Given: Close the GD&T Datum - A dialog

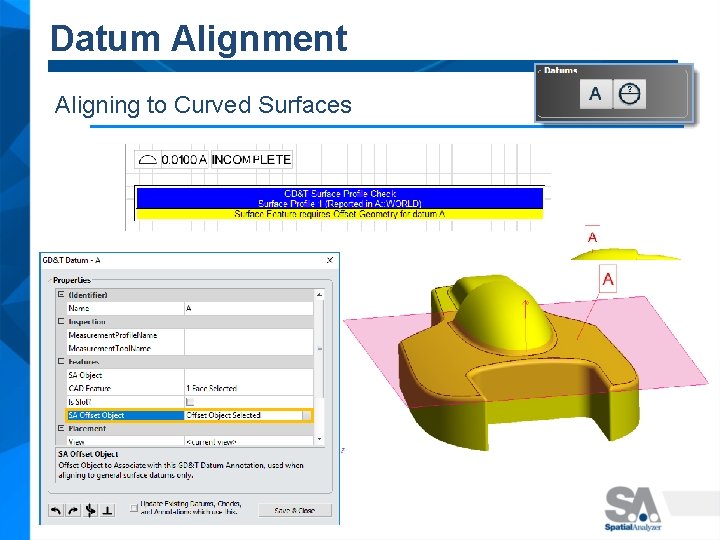Looking at the screenshot, I should pos(329,260).
